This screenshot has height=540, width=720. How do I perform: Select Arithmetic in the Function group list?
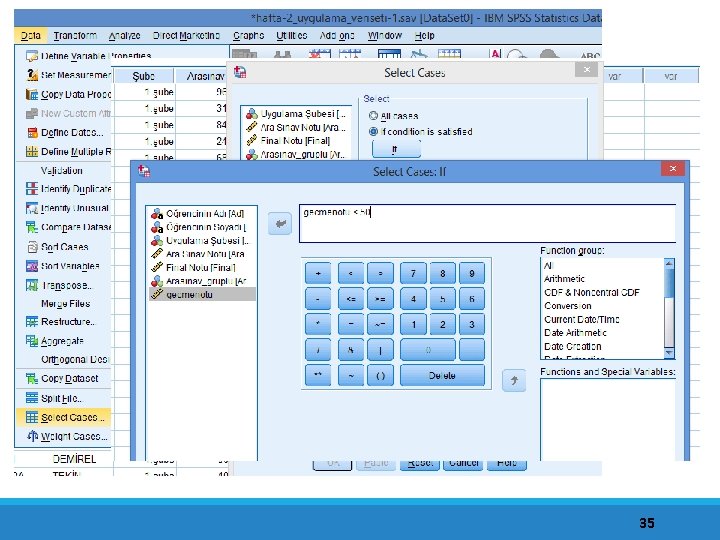pyautogui.click(x=564, y=279)
